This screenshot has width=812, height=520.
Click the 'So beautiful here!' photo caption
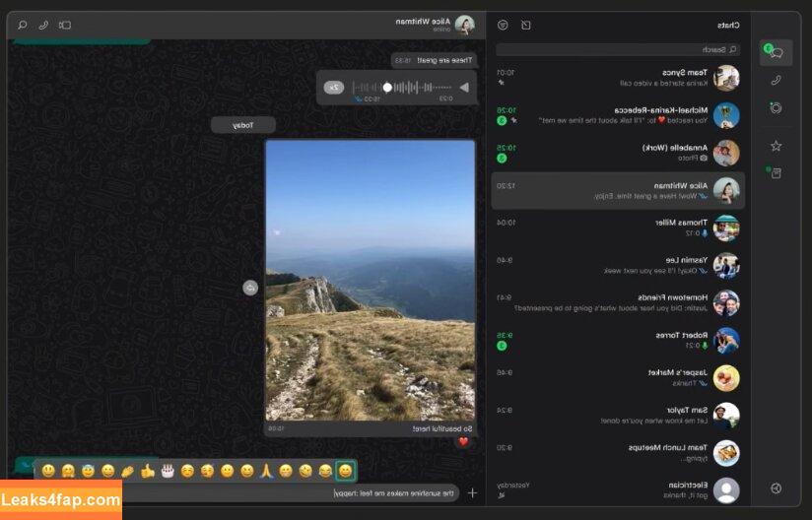tap(442, 429)
